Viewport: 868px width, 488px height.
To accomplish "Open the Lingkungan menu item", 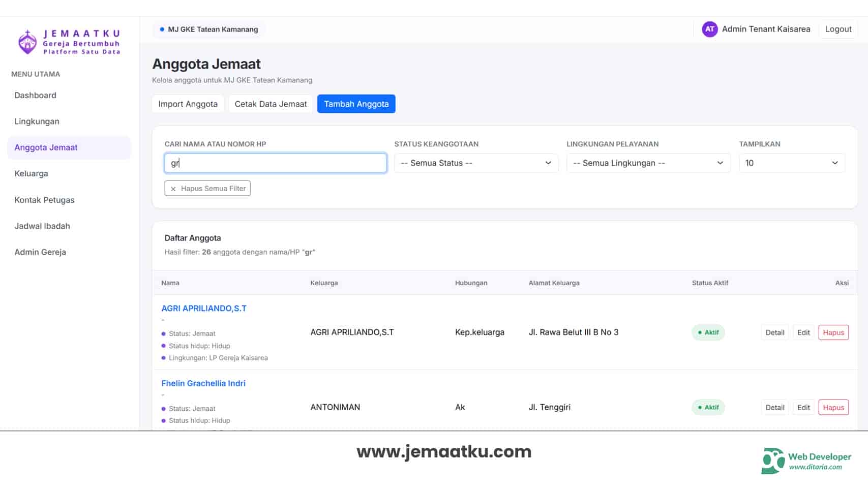I will (x=37, y=121).
